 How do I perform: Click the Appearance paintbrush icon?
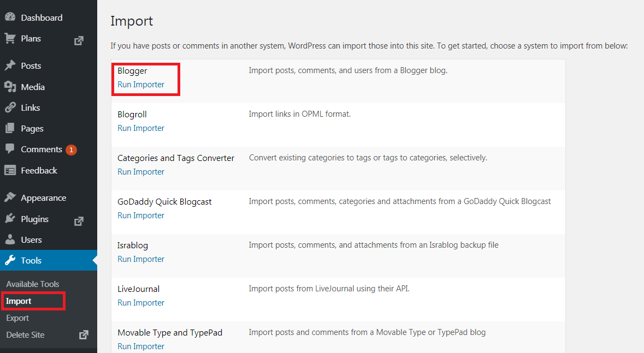pyautogui.click(x=10, y=198)
